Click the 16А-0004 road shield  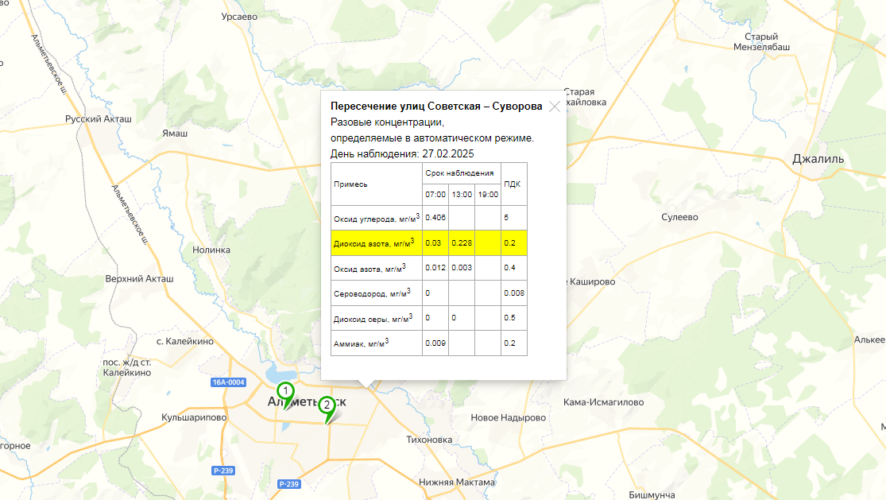pos(228,382)
